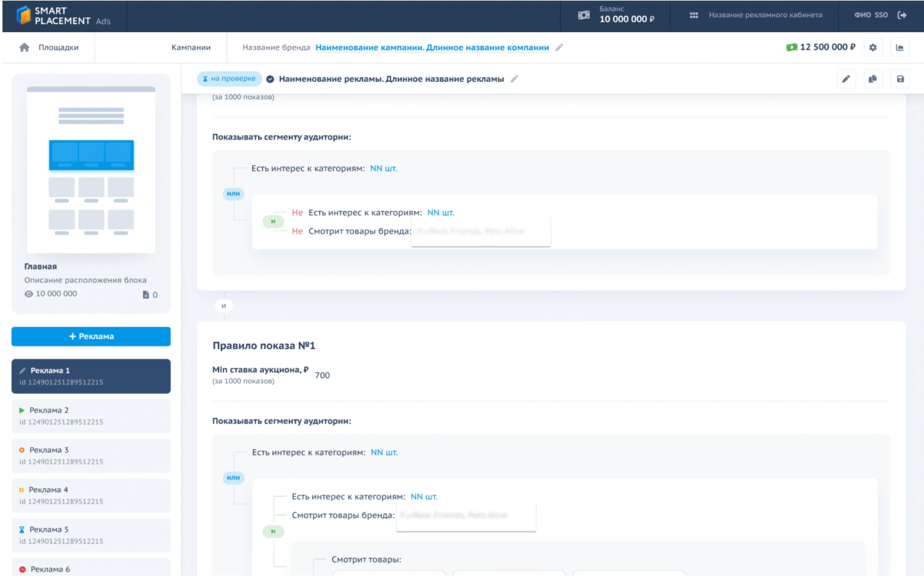Edit campaign name via pencil icon
This screenshot has width=924, height=576.
click(x=559, y=48)
